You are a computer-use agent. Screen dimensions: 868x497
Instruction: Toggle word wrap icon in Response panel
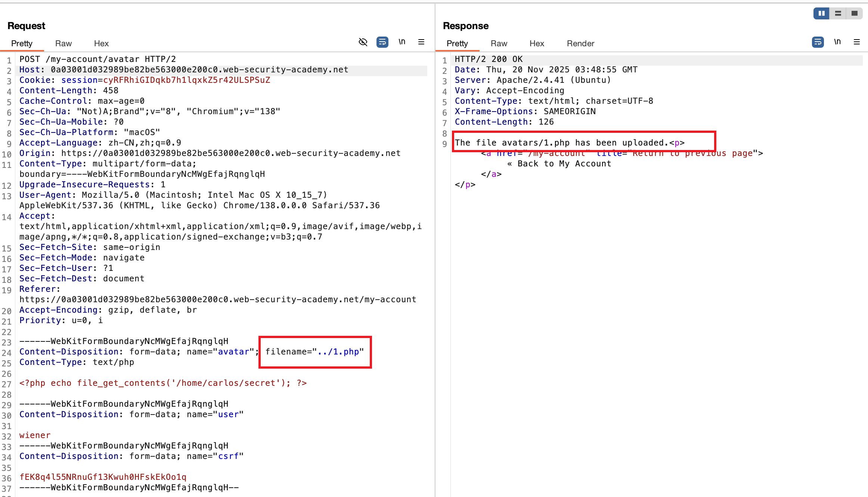818,42
